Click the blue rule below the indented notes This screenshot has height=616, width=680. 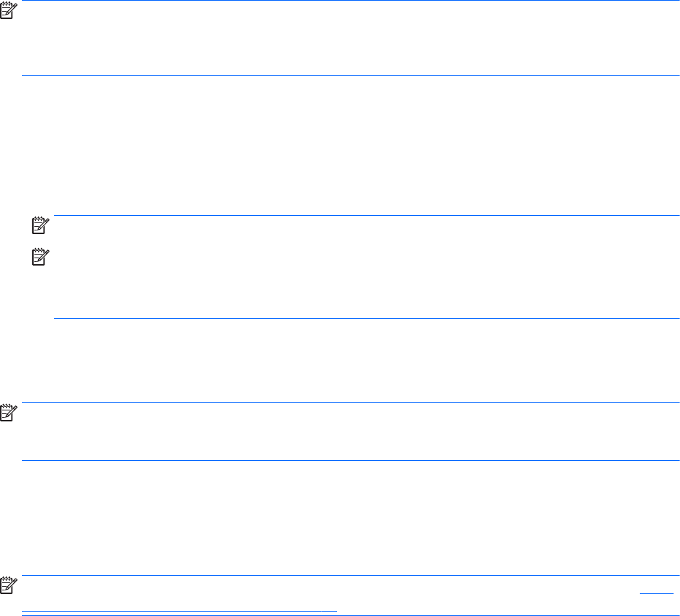click(366, 318)
